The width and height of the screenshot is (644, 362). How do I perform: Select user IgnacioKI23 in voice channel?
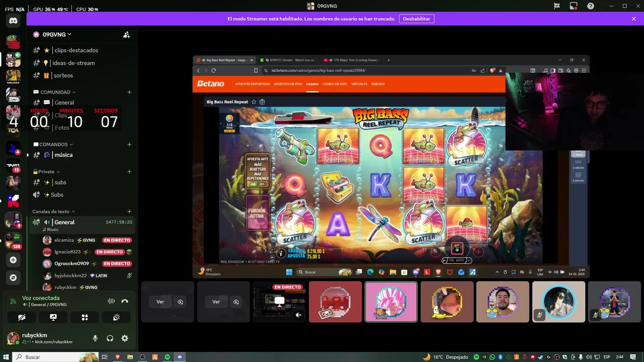pyautogui.click(x=88, y=252)
